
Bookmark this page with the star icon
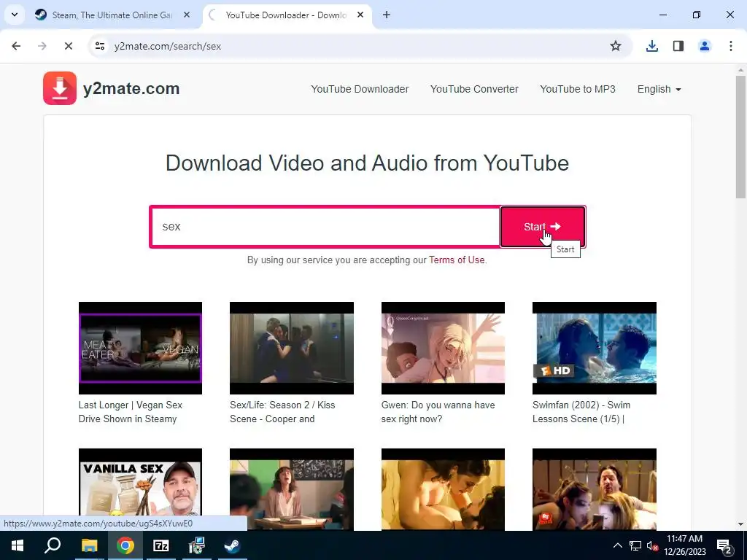click(616, 46)
